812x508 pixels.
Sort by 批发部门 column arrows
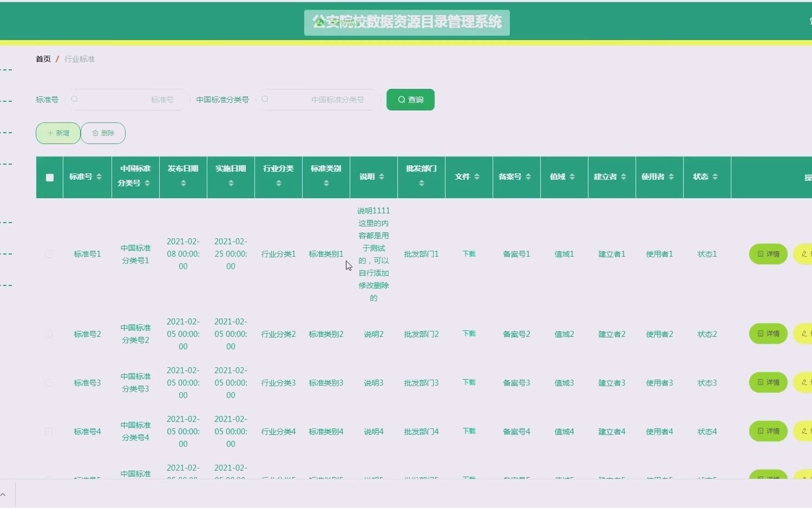click(422, 184)
